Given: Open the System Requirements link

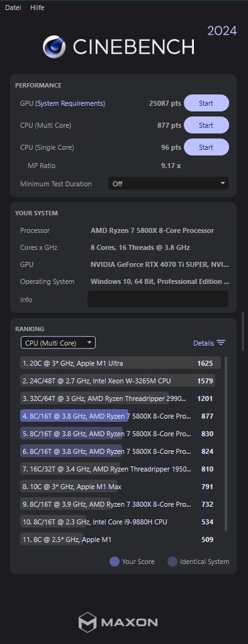Looking at the screenshot, I should pos(70,103).
